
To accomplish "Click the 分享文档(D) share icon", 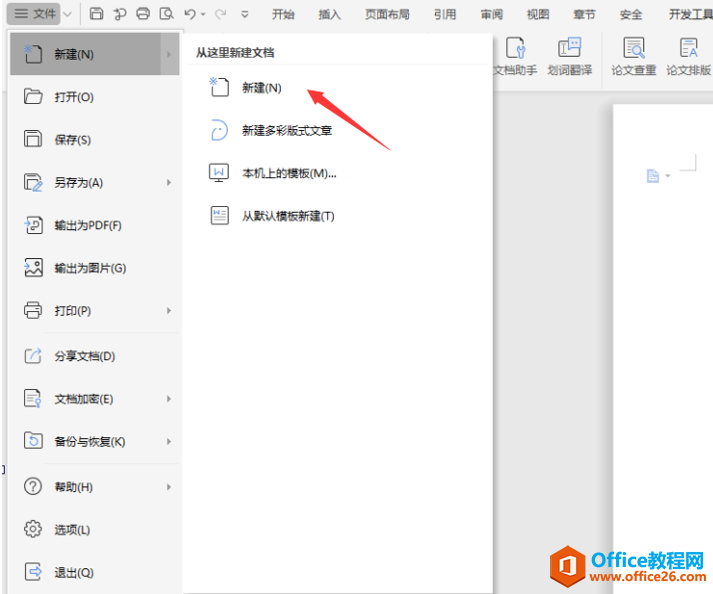I will pos(33,355).
